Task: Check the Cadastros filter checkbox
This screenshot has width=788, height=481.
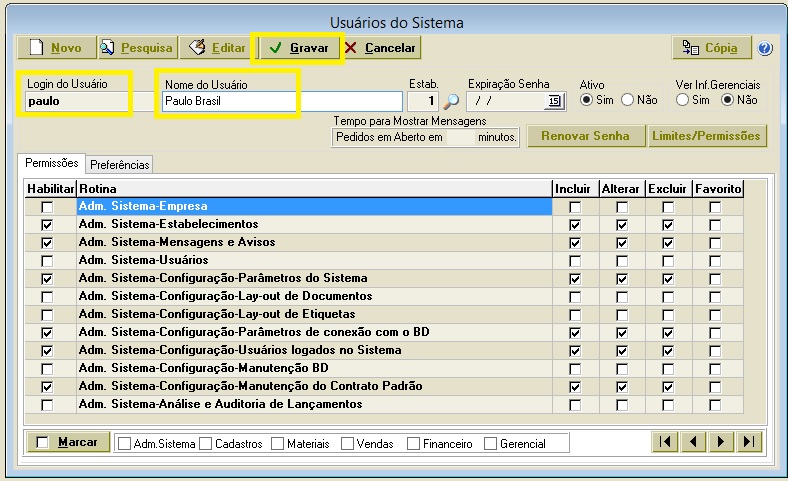Action: [x=205, y=443]
